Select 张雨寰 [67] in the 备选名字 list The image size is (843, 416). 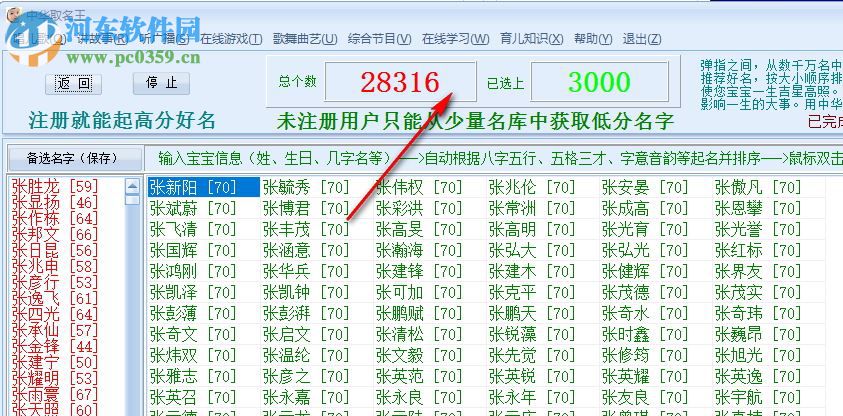[x=55, y=394]
